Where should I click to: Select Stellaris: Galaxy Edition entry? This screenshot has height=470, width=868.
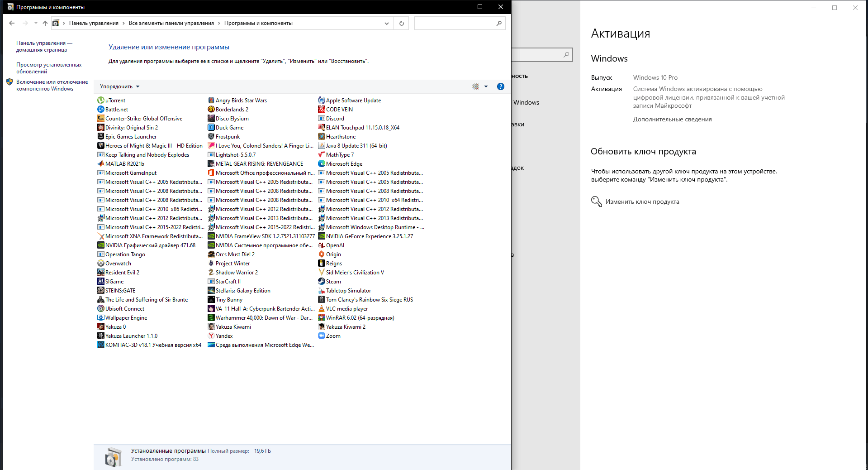[x=239, y=291]
